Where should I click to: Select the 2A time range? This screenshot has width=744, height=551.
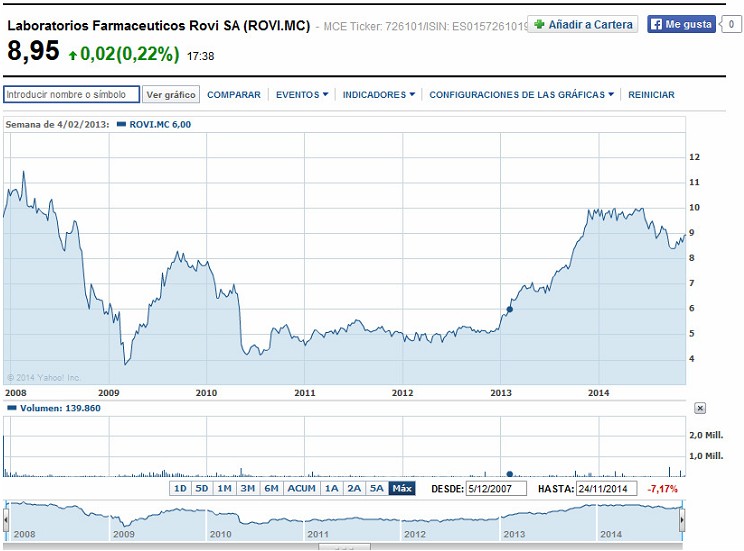(354, 488)
